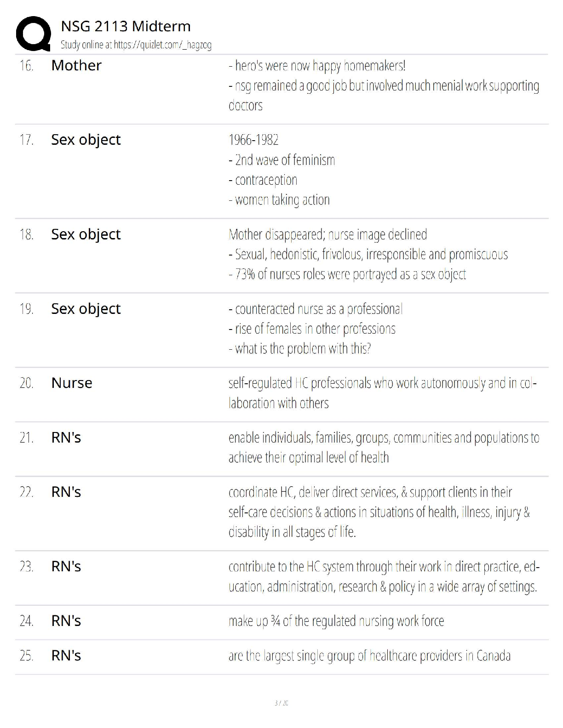Click the 73% of nurses roles line
The image size is (563, 728).
coord(347,274)
